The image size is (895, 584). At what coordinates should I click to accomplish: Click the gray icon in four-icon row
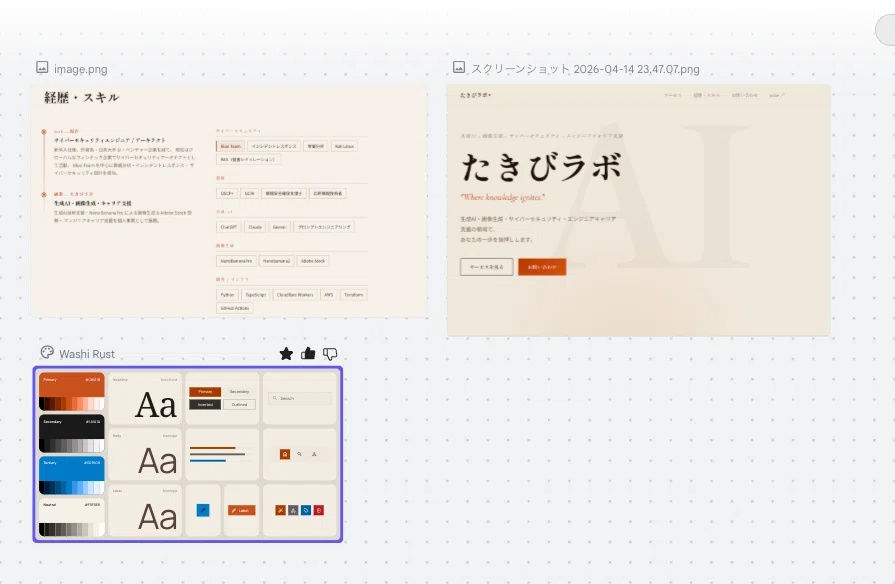293,510
